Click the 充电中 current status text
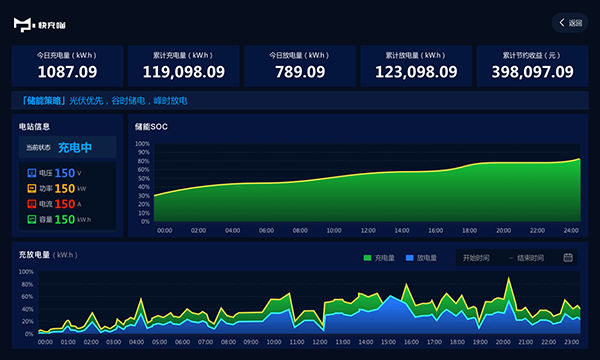The width and height of the screenshot is (600, 360). (75, 147)
